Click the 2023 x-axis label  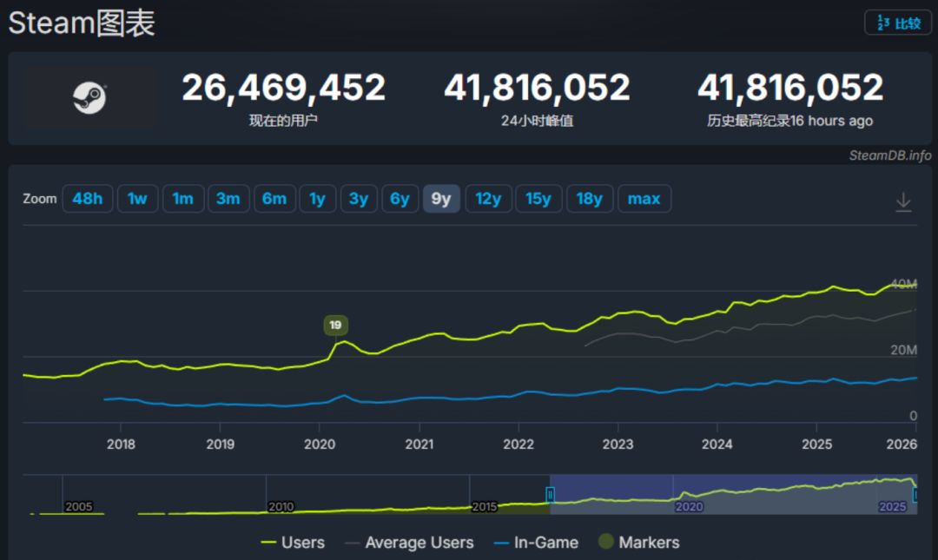click(618, 444)
